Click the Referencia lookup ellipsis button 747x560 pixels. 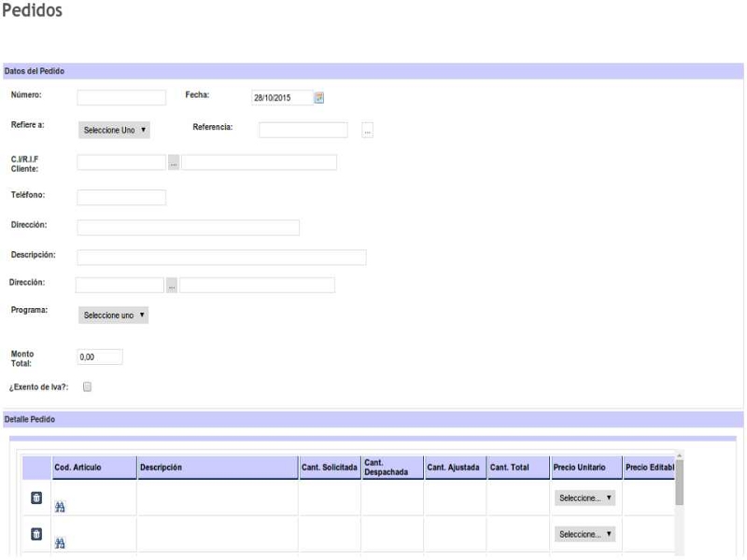click(x=368, y=131)
